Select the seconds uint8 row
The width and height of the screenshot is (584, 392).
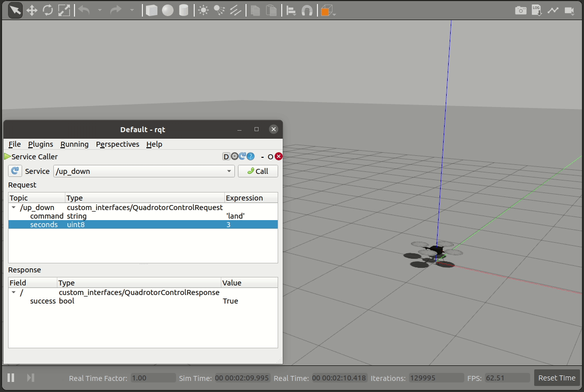[143, 225]
